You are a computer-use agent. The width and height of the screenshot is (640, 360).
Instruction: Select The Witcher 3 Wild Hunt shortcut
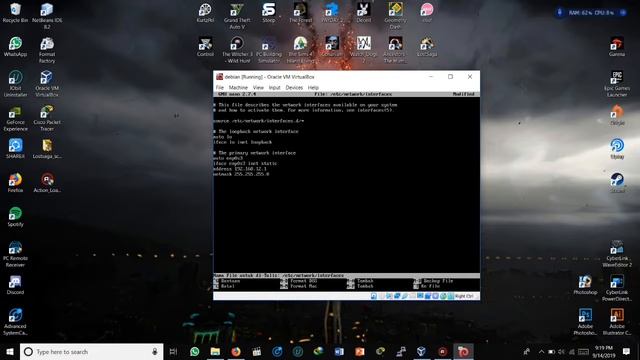[237, 50]
